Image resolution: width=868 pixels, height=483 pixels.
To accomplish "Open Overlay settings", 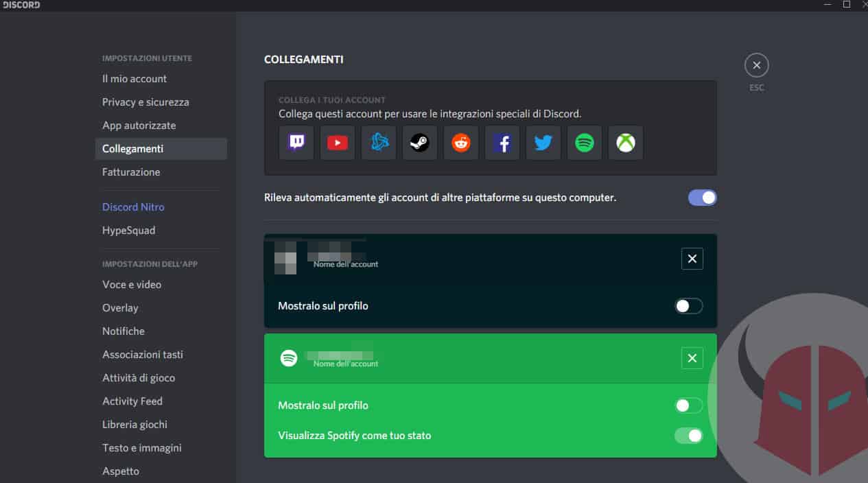I will [x=161, y=308].
